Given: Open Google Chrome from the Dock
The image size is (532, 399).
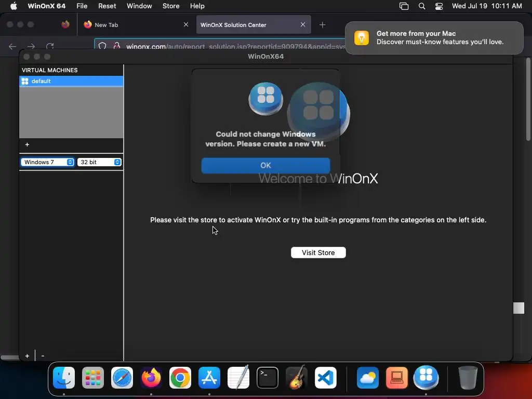Looking at the screenshot, I should click(x=180, y=378).
